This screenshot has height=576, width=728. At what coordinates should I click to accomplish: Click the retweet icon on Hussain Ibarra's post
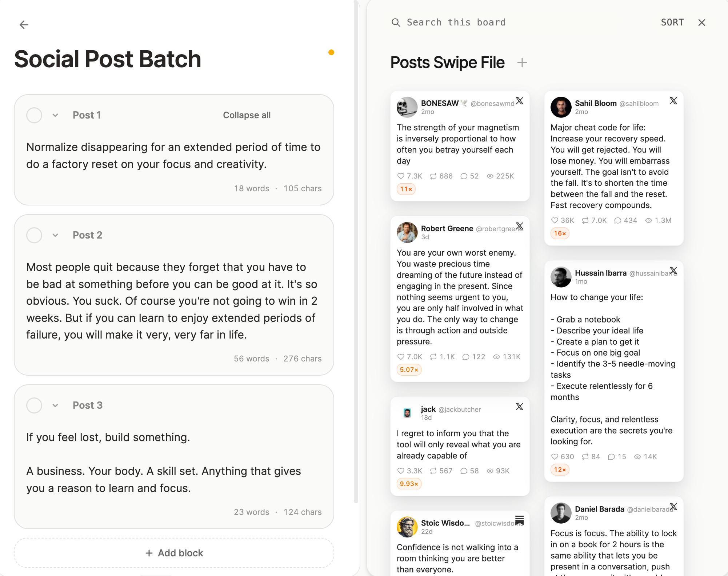(x=585, y=457)
